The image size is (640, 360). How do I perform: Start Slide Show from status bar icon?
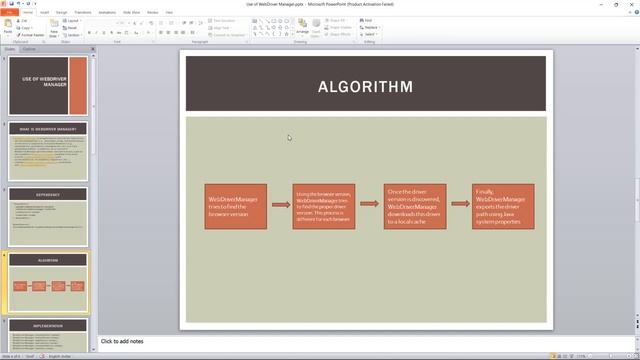pos(571,356)
